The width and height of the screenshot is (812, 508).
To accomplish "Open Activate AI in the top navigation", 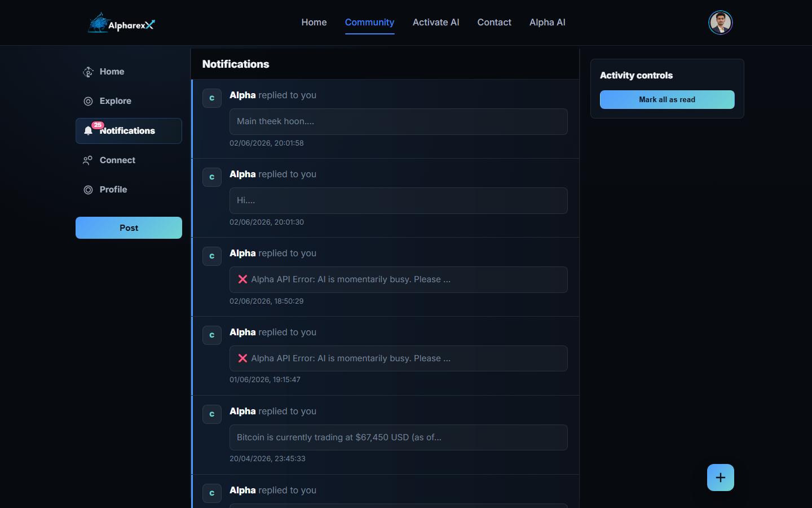I will [x=436, y=23].
